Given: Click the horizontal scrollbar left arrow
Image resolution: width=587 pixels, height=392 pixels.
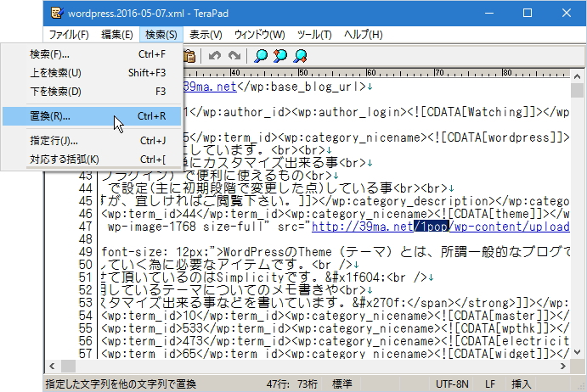Looking at the screenshot, I should pos(52,367).
